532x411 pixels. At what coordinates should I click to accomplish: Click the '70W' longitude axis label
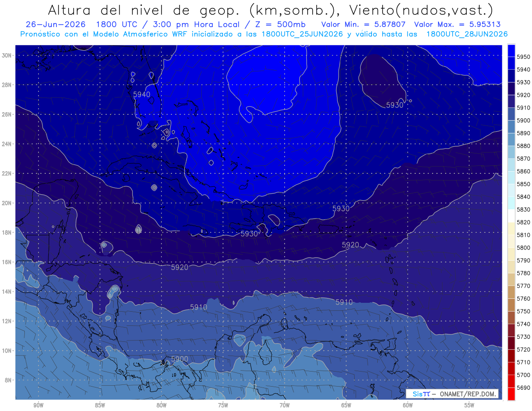coord(285,405)
